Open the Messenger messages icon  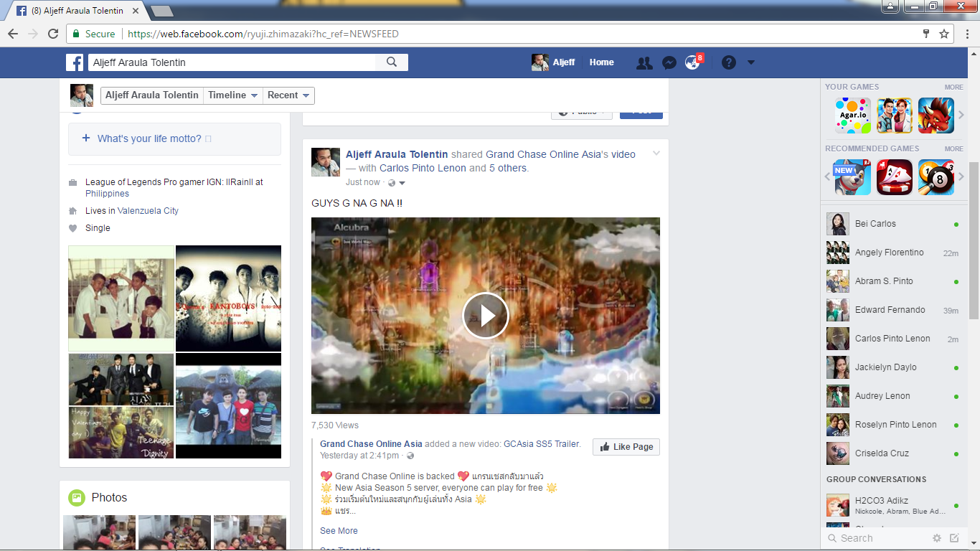[x=669, y=63]
